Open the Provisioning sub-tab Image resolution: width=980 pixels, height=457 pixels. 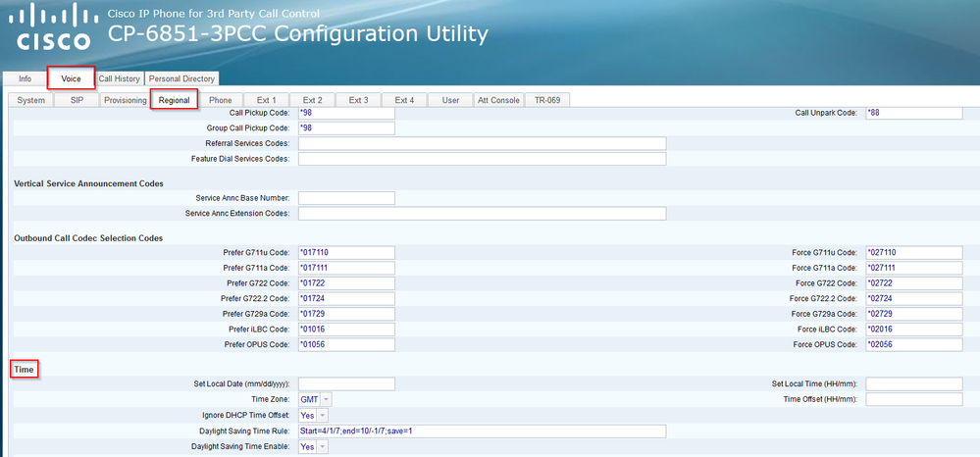pyautogui.click(x=125, y=100)
